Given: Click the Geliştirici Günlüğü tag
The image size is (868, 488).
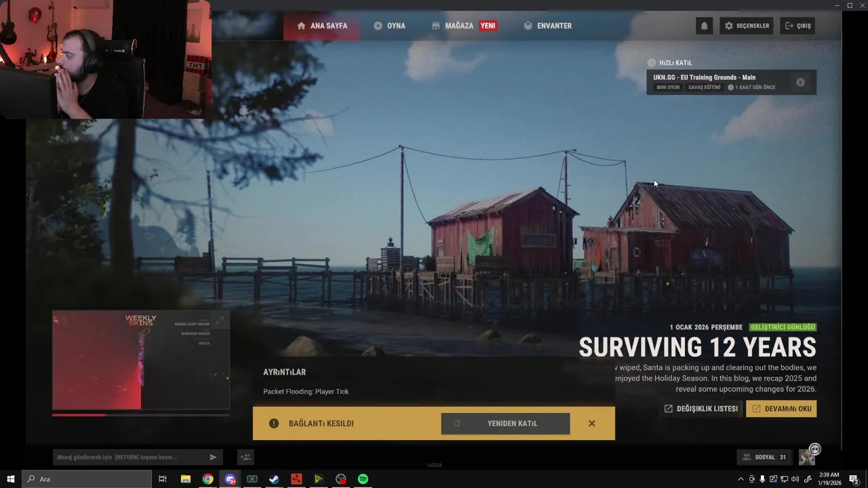Looking at the screenshot, I should point(783,327).
